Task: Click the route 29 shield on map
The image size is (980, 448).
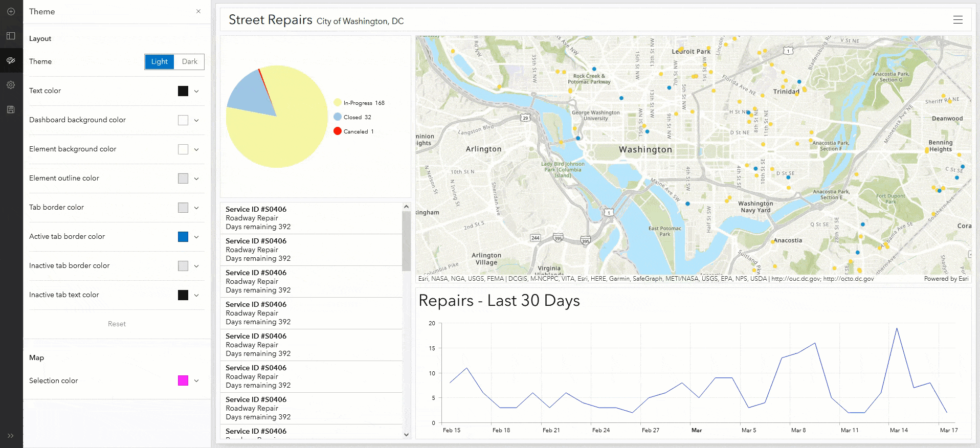Action: [x=525, y=118]
